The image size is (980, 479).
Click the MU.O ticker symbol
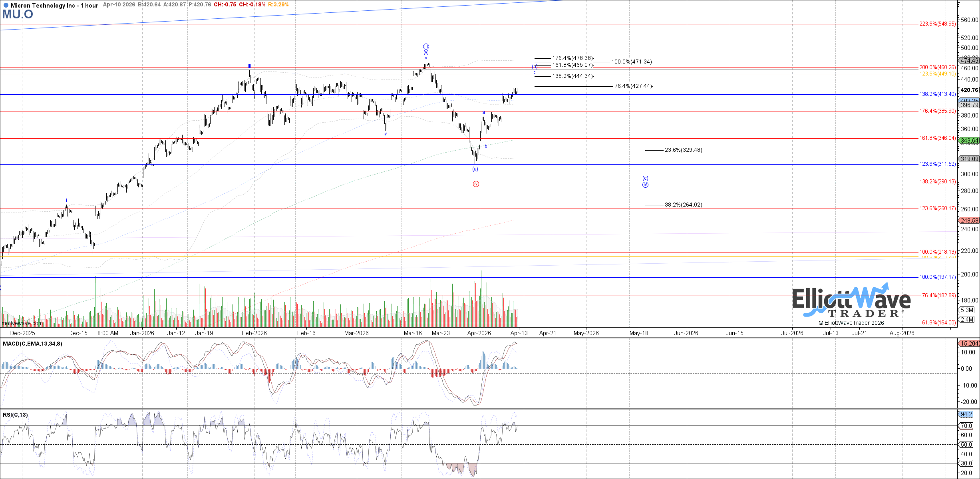click(x=18, y=14)
